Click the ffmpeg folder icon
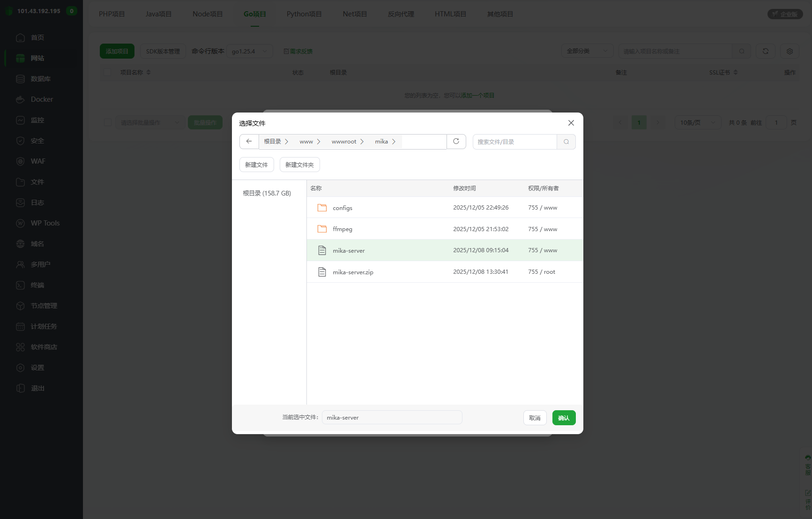This screenshot has width=812, height=519. coord(322,229)
